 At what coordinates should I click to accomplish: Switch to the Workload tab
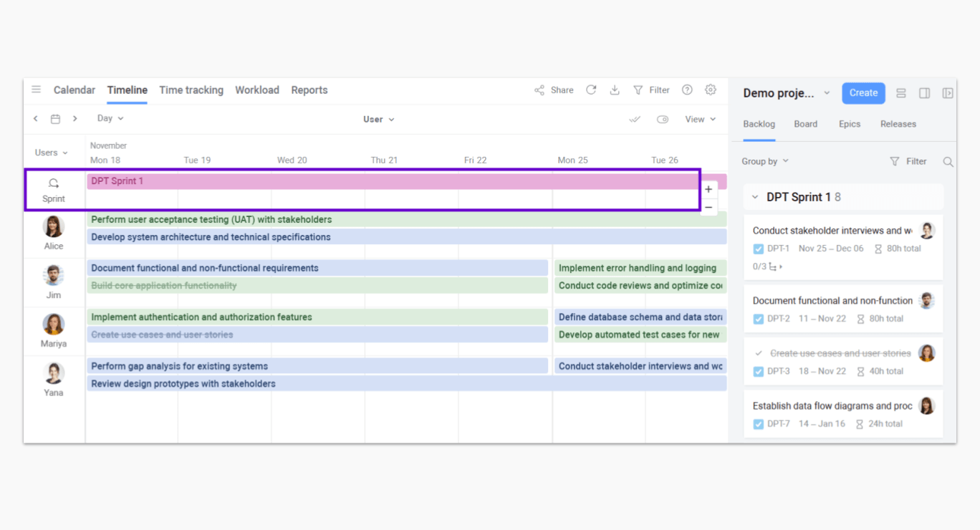pos(256,90)
